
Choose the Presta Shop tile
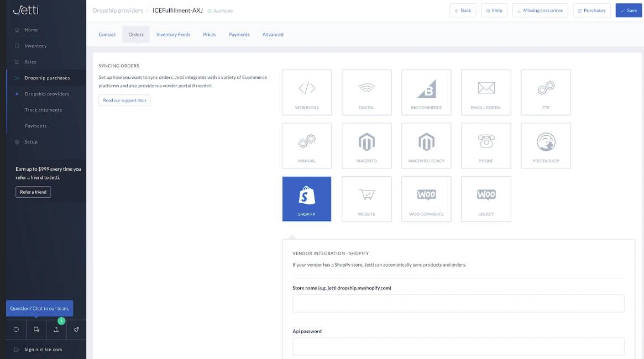tap(546, 146)
